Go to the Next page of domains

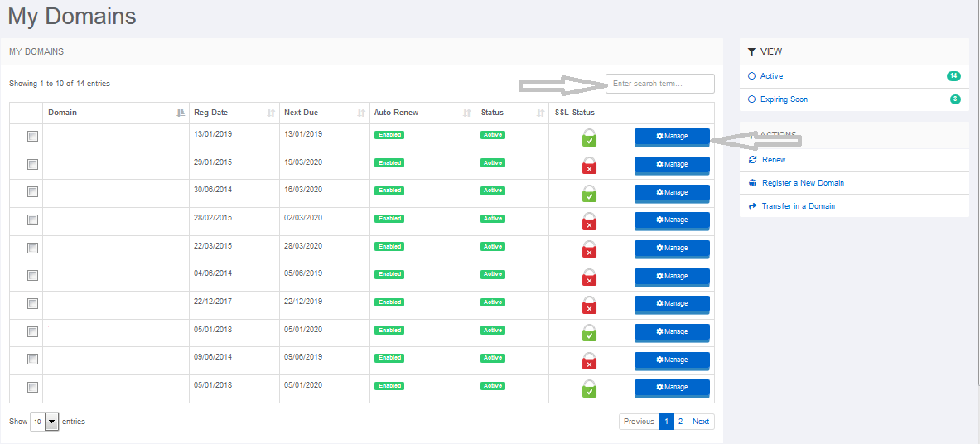pos(702,422)
